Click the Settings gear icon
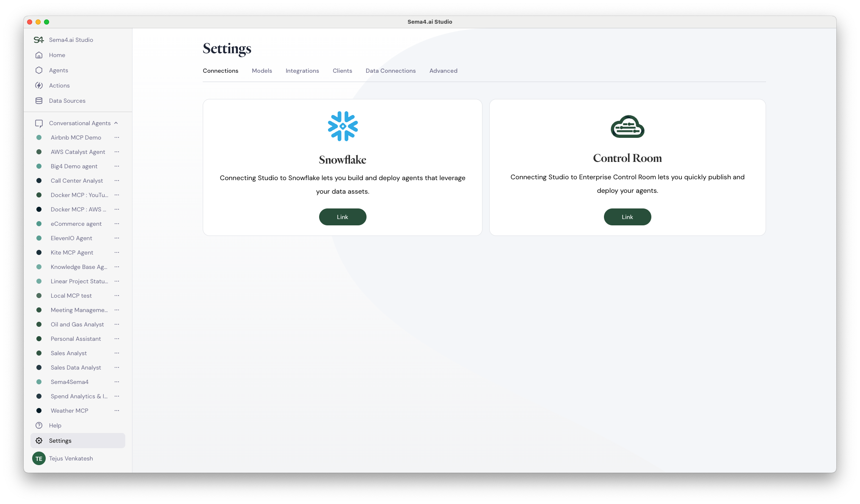Image resolution: width=860 pixels, height=504 pixels. (39, 441)
